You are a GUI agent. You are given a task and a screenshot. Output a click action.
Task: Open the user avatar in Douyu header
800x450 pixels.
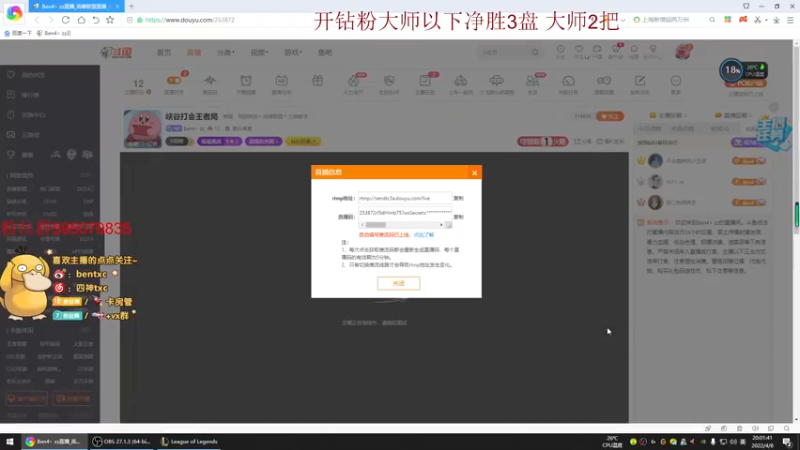(683, 52)
